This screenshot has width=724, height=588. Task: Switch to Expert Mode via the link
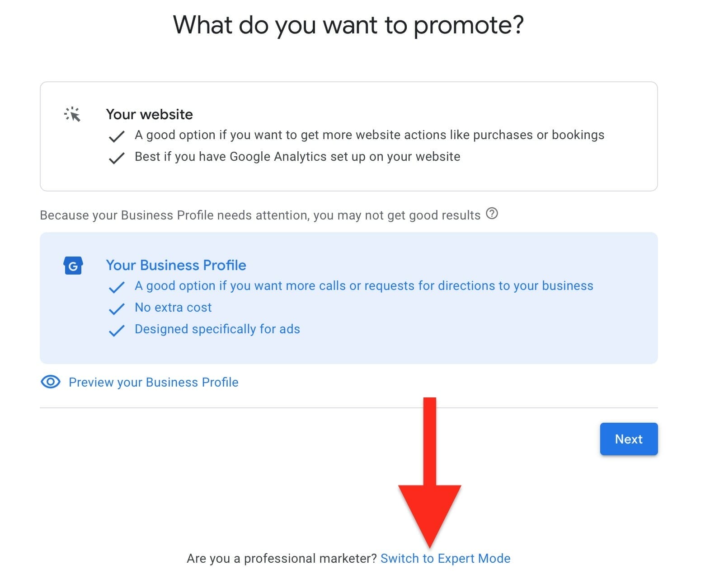pyautogui.click(x=445, y=559)
